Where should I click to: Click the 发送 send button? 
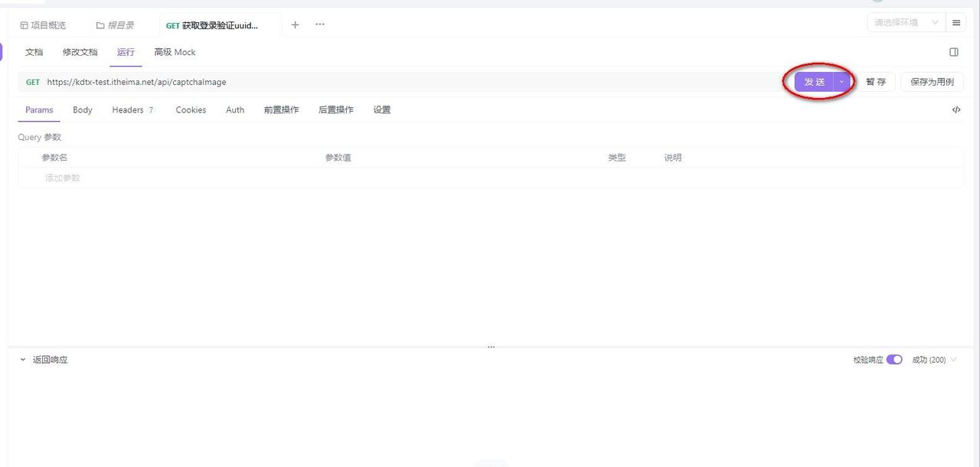814,82
